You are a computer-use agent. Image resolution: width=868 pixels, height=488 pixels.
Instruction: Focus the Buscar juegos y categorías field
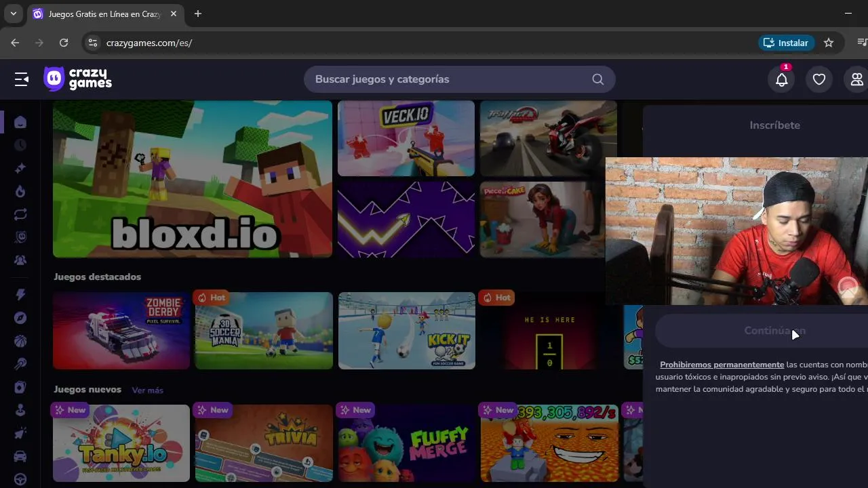click(x=460, y=79)
